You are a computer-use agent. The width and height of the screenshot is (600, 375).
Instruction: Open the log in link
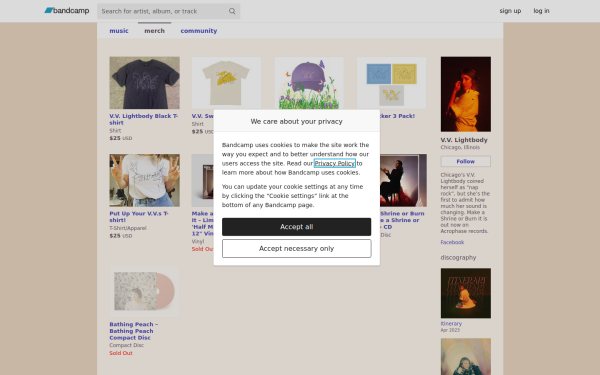pyautogui.click(x=541, y=11)
